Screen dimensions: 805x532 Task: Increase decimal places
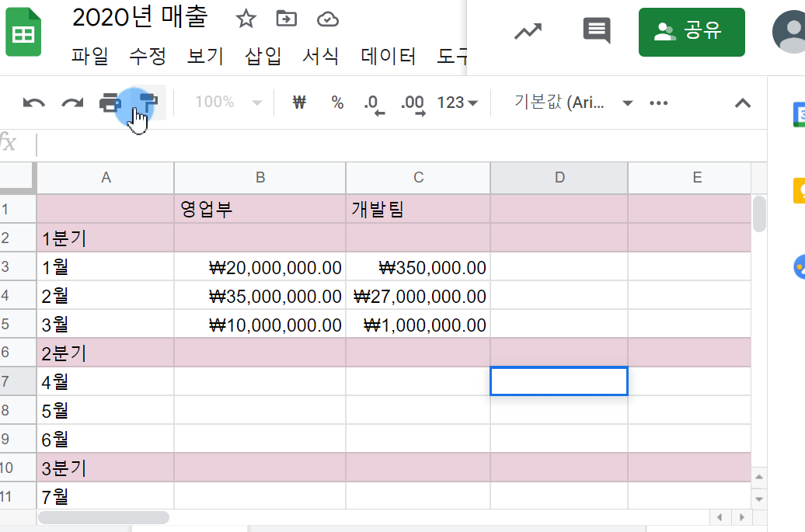point(413,104)
